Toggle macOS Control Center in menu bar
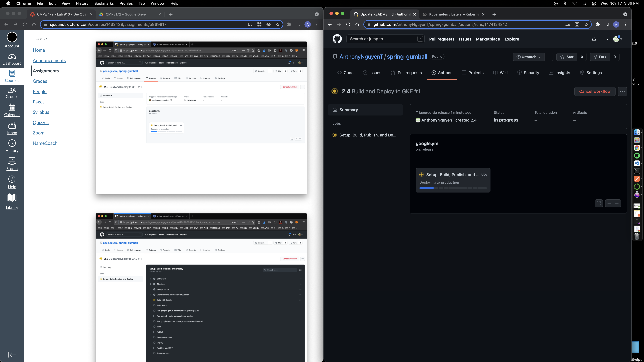This screenshot has height=362, width=644. click(x=594, y=3)
